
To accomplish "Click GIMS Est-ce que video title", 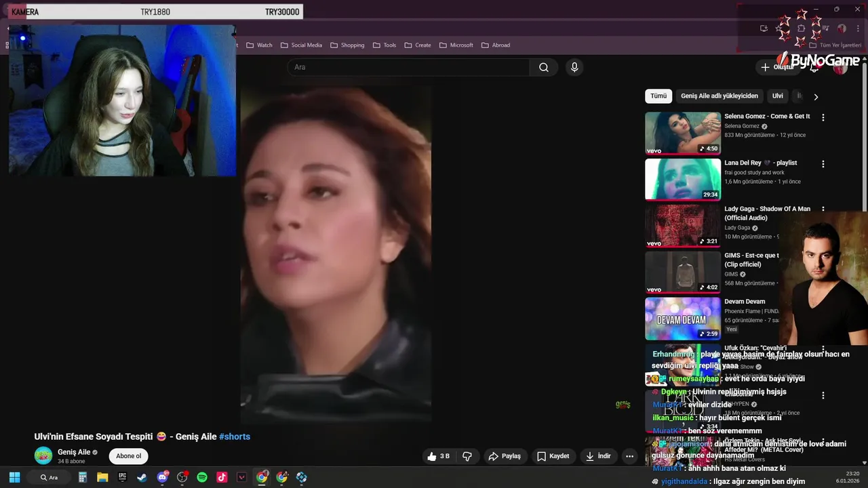I will pyautogui.click(x=751, y=260).
